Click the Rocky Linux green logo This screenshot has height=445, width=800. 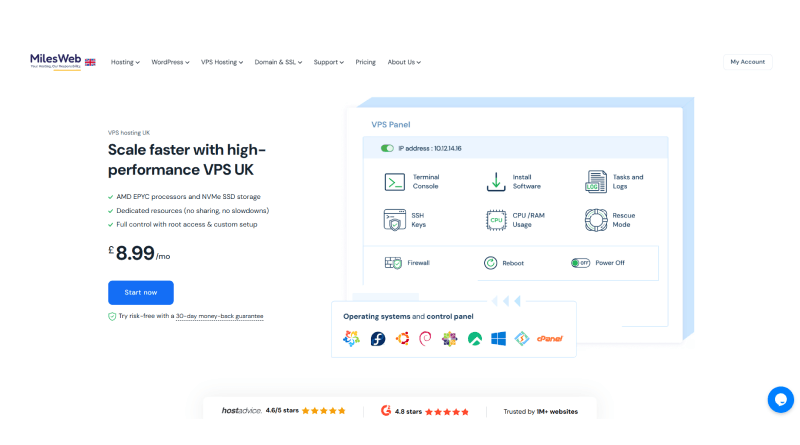point(474,338)
